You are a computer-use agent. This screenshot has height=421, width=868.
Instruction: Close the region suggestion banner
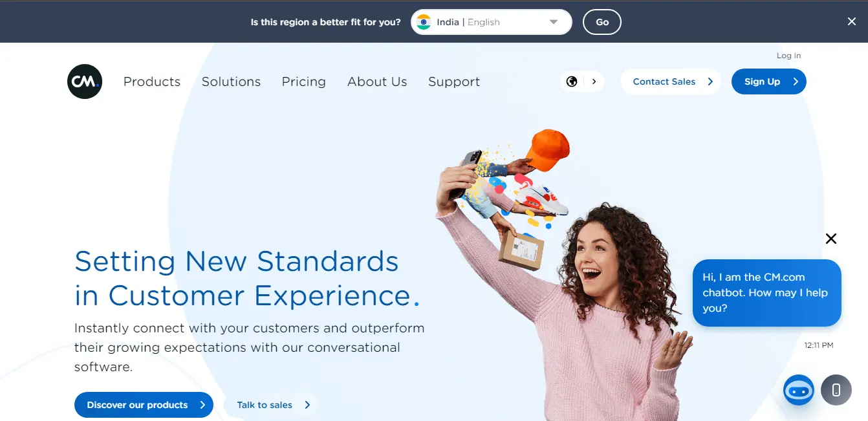[x=851, y=21]
